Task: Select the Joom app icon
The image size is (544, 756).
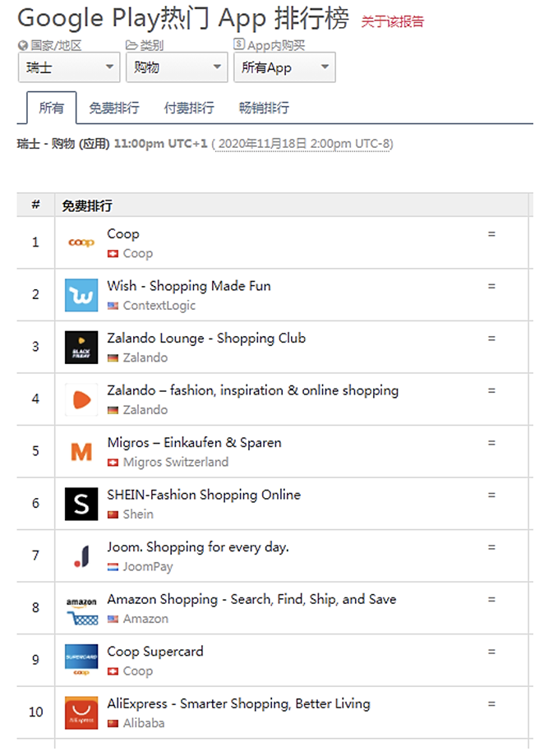Action: pyautogui.click(x=81, y=556)
